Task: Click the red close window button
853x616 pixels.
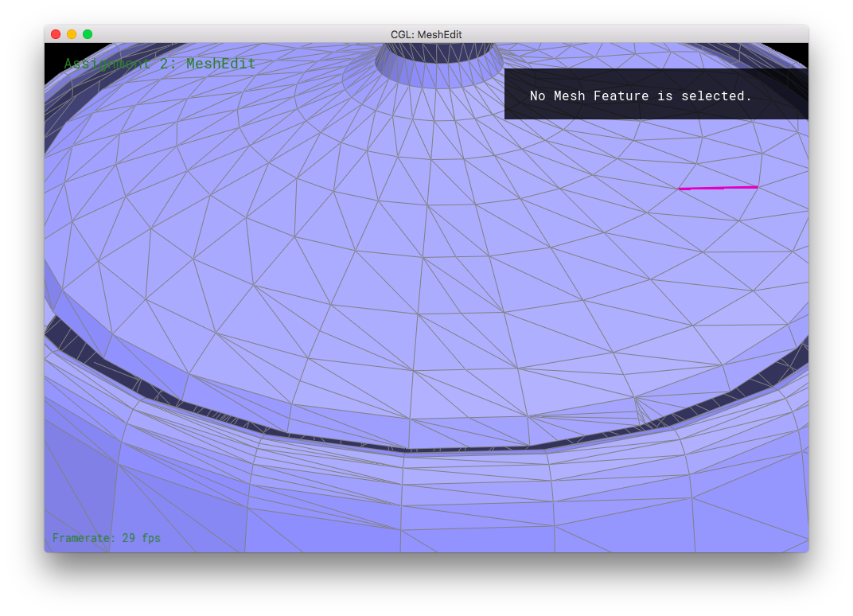Action: point(56,34)
